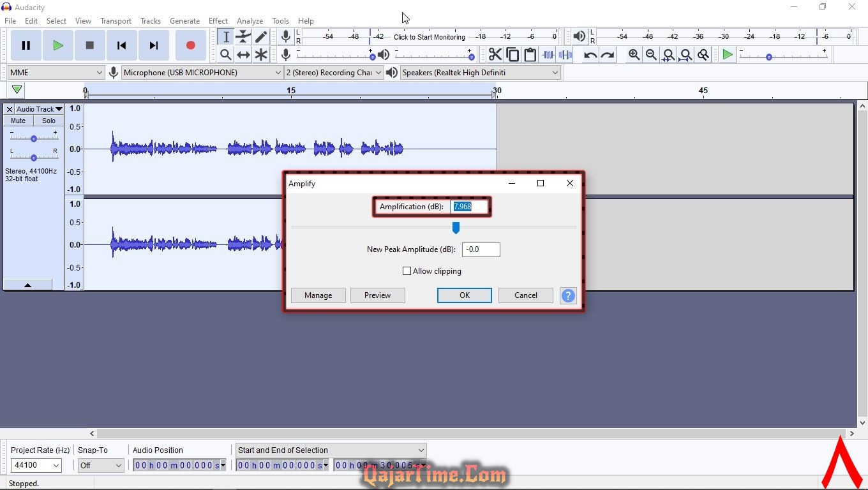The width and height of the screenshot is (868, 490).
Task: Open the Effect menu
Action: pos(218,21)
